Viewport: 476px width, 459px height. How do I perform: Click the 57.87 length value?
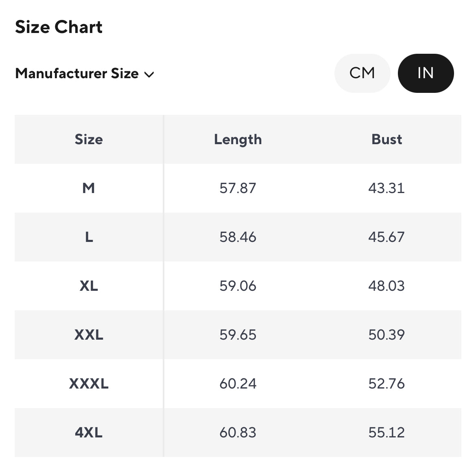click(x=238, y=188)
